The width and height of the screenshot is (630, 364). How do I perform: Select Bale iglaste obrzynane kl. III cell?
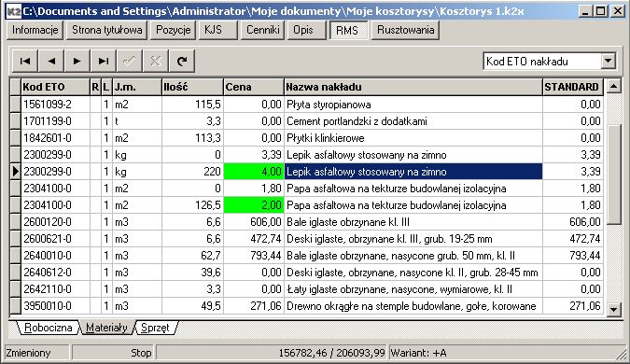click(413, 222)
